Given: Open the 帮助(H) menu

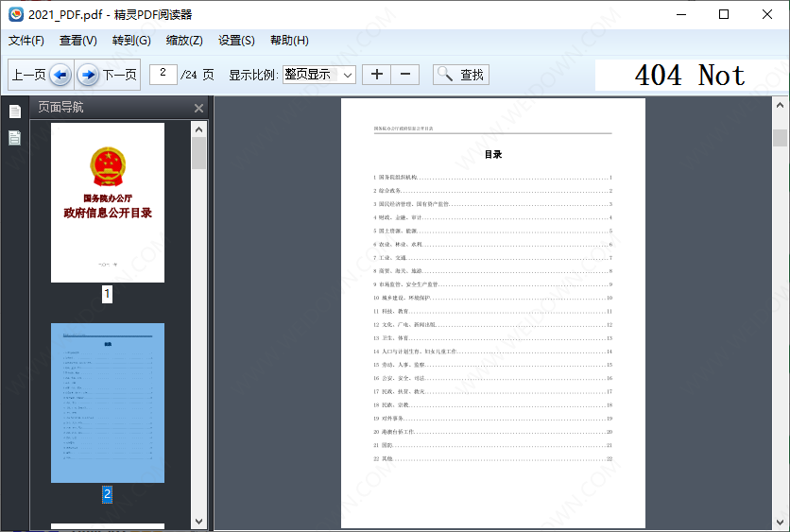Looking at the screenshot, I should 289,41.
